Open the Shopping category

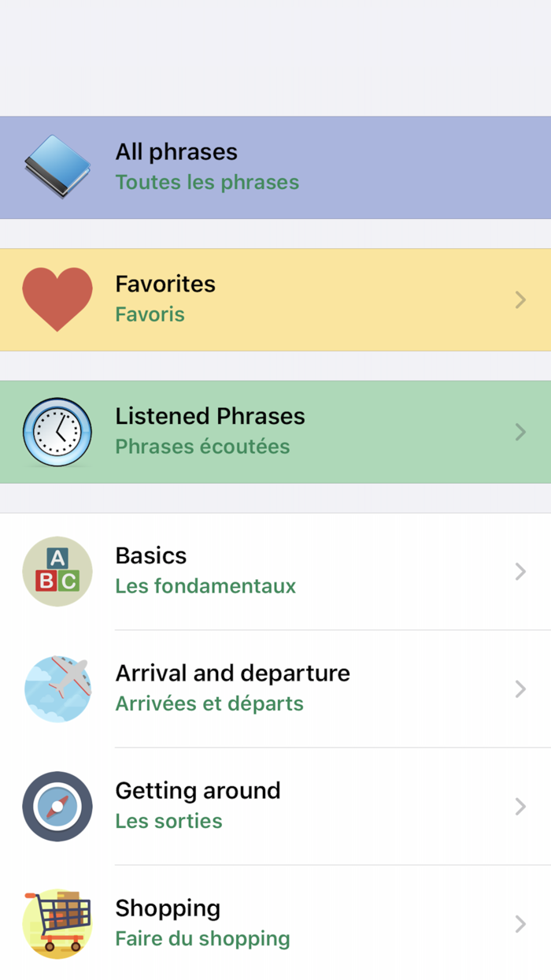275,923
